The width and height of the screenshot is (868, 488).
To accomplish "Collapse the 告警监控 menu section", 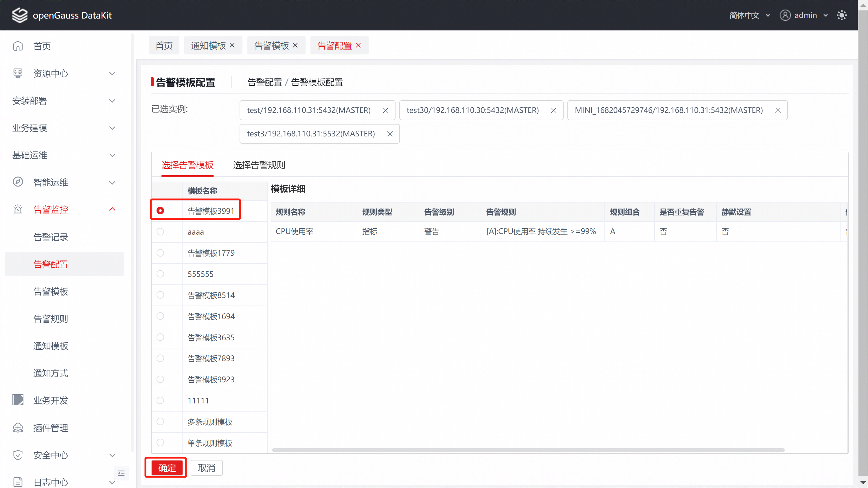I will click(x=112, y=209).
